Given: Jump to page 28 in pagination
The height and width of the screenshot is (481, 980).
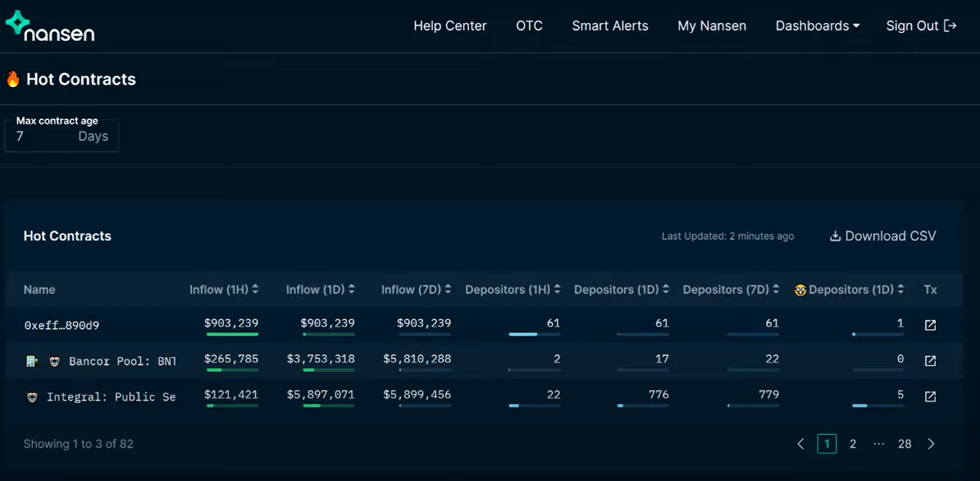Looking at the screenshot, I should (904, 444).
